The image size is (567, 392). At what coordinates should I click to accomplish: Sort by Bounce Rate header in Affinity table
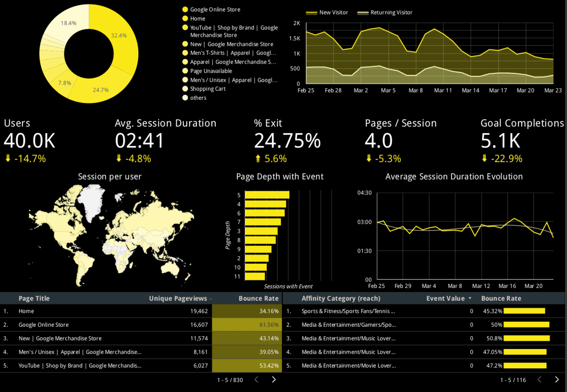501,298
